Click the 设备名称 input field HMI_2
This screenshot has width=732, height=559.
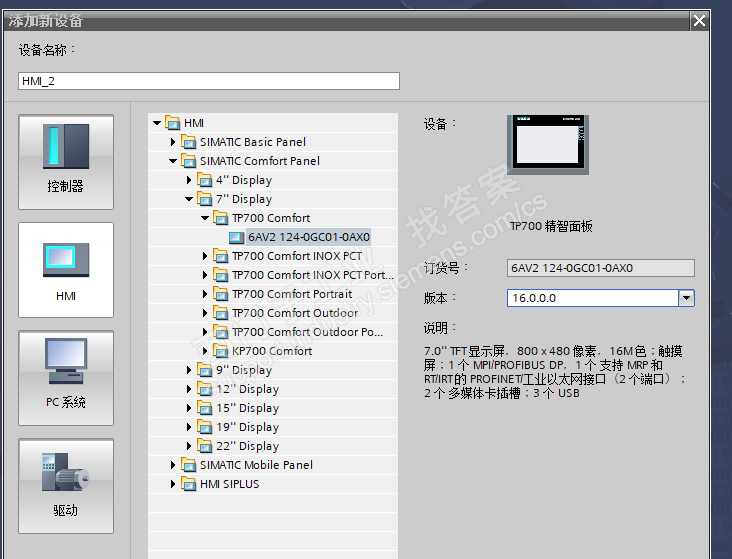pyautogui.click(x=209, y=81)
